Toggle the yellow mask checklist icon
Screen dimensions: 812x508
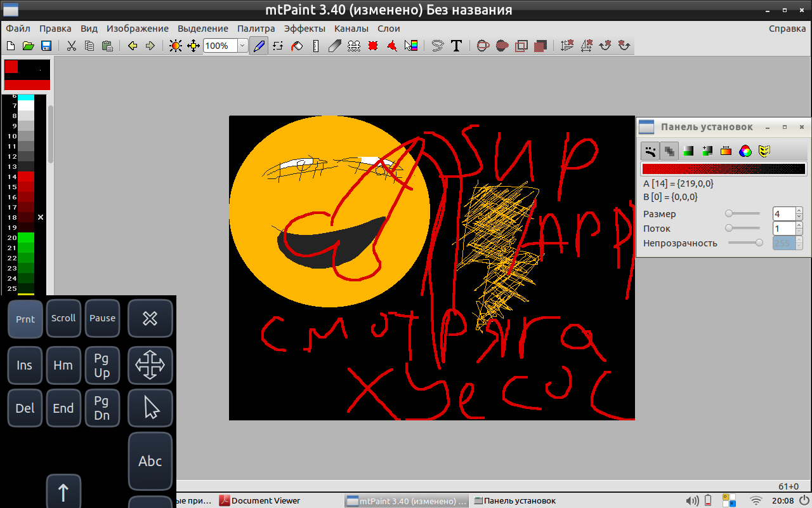click(764, 151)
